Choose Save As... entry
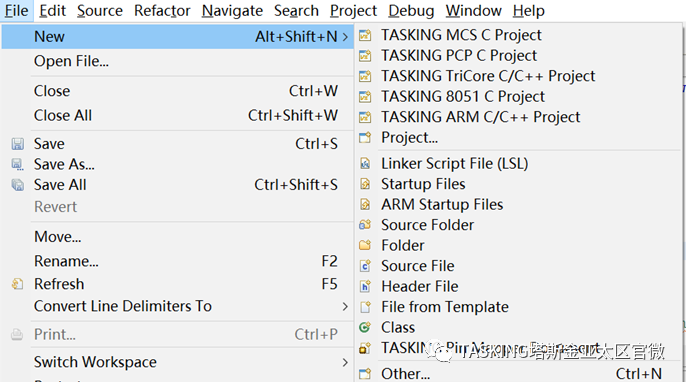686x382 pixels. [x=177, y=164]
